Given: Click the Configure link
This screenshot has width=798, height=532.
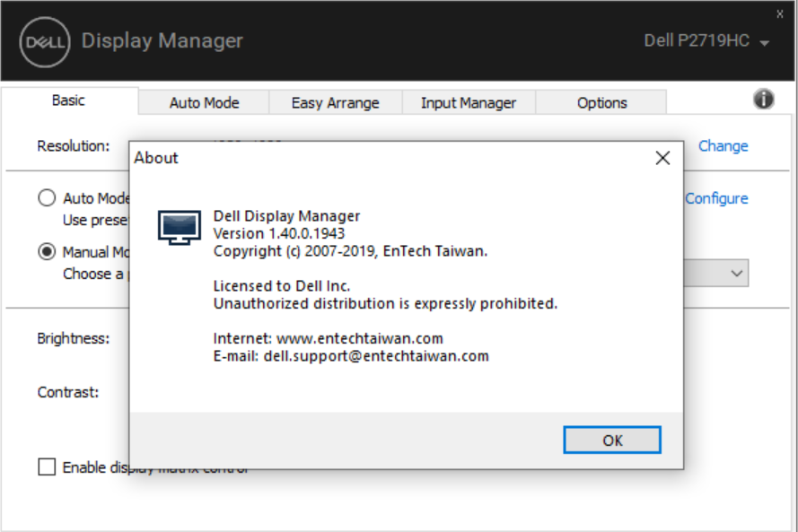Looking at the screenshot, I should 716,199.
